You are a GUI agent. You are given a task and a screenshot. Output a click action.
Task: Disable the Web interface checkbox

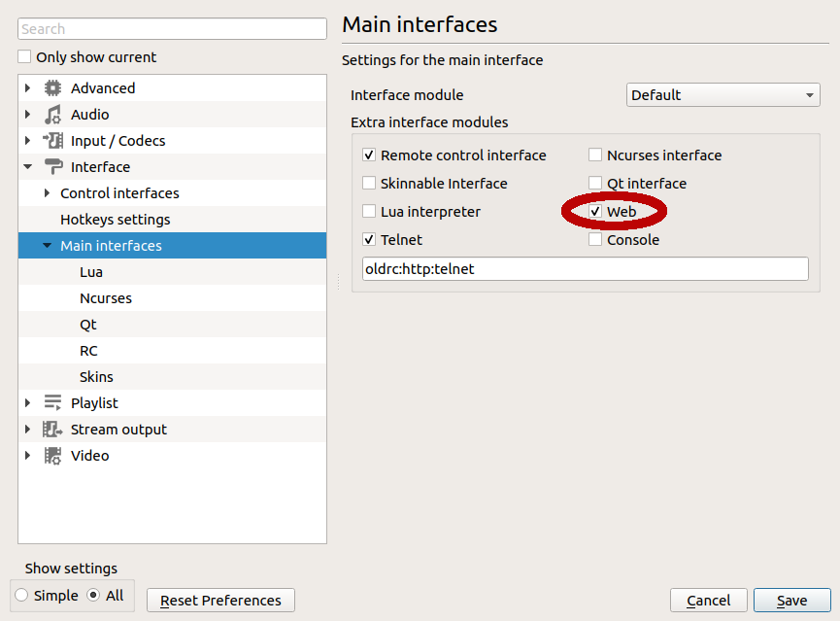(595, 212)
